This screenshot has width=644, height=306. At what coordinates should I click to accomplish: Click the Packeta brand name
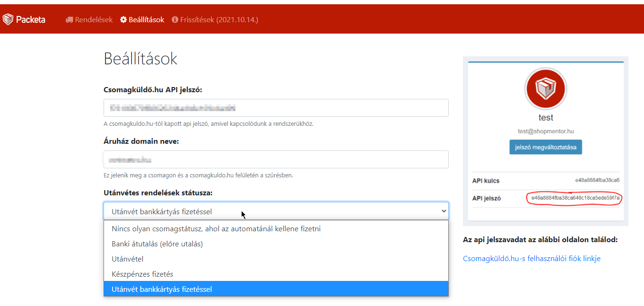(x=31, y=19)
